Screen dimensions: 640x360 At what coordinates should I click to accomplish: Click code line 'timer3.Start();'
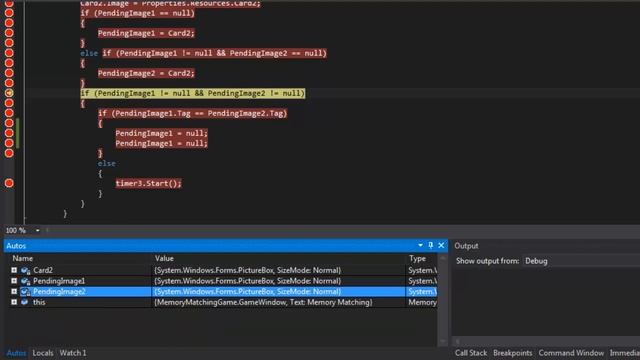[x=148, y=183]
